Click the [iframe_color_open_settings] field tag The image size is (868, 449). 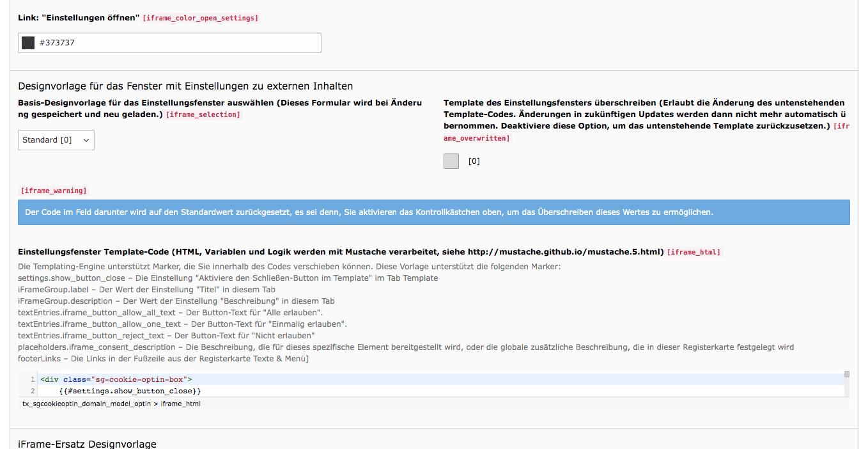coord(201,19)
